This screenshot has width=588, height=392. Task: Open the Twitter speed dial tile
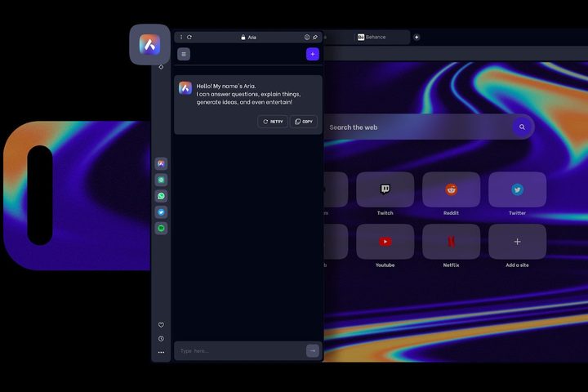coord(517,189)
